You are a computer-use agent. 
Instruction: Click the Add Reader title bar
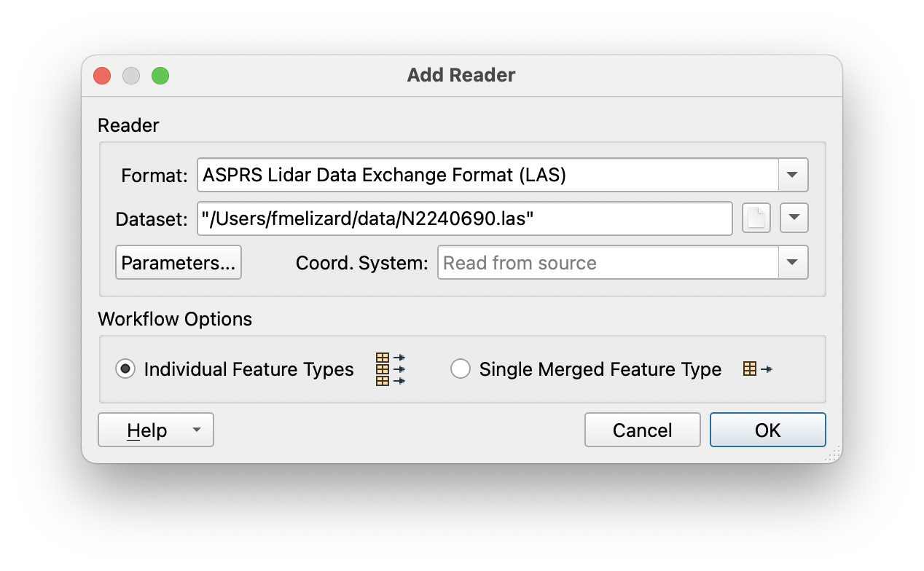pyautogui.click(x=460, y=75)
